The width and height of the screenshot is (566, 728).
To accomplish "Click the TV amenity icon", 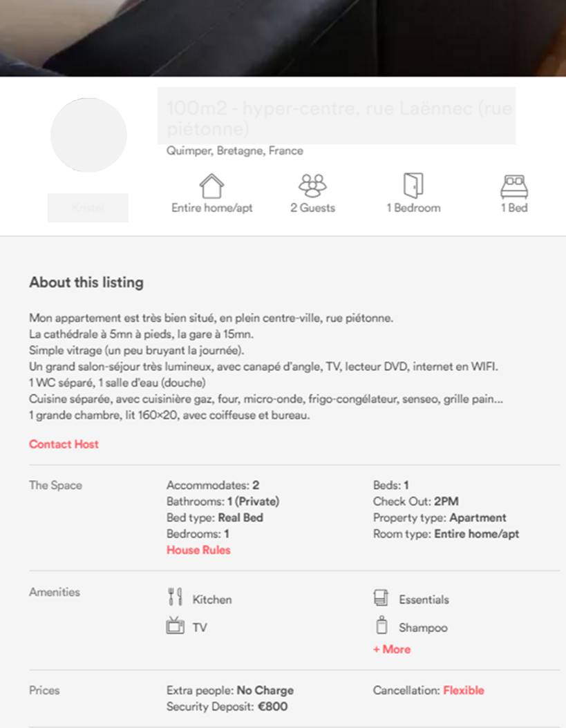I will (x=175, y=626).
